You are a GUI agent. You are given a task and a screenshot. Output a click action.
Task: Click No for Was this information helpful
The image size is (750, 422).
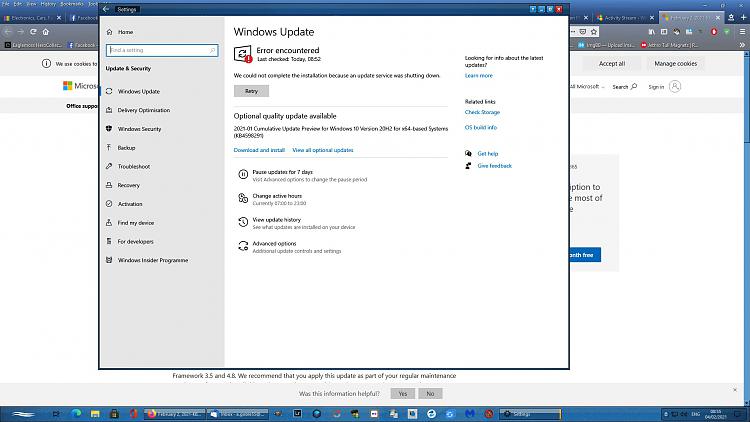[x=430, y=394]
